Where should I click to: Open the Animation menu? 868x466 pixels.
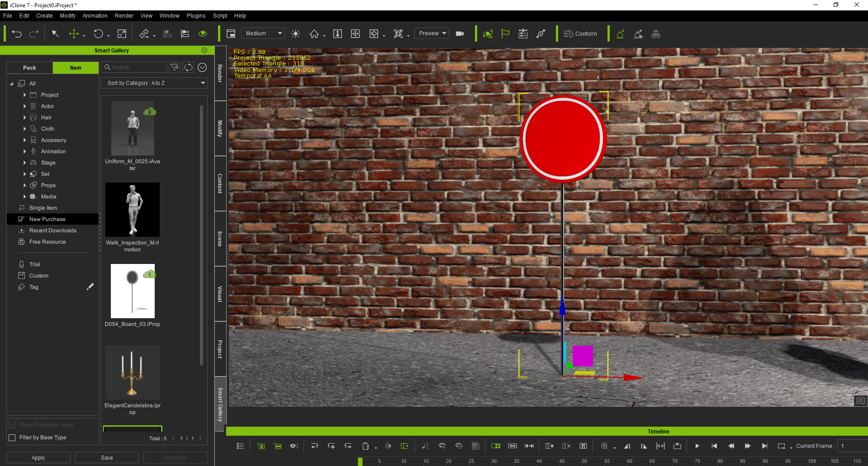point(95,16)
